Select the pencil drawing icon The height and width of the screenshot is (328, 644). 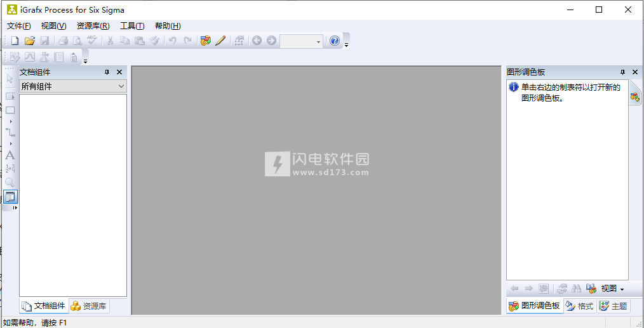pyautogui.click(x=220, y=41)
